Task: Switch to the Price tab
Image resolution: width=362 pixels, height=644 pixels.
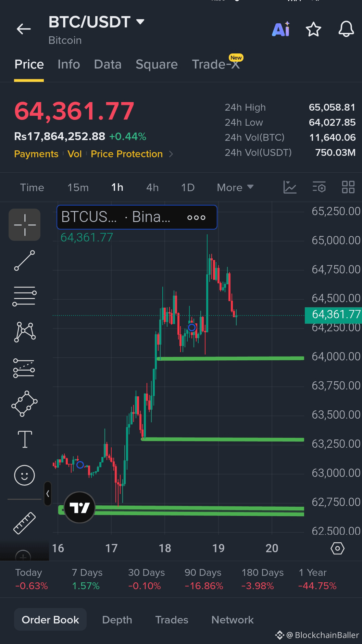Action: coord(29,64)
